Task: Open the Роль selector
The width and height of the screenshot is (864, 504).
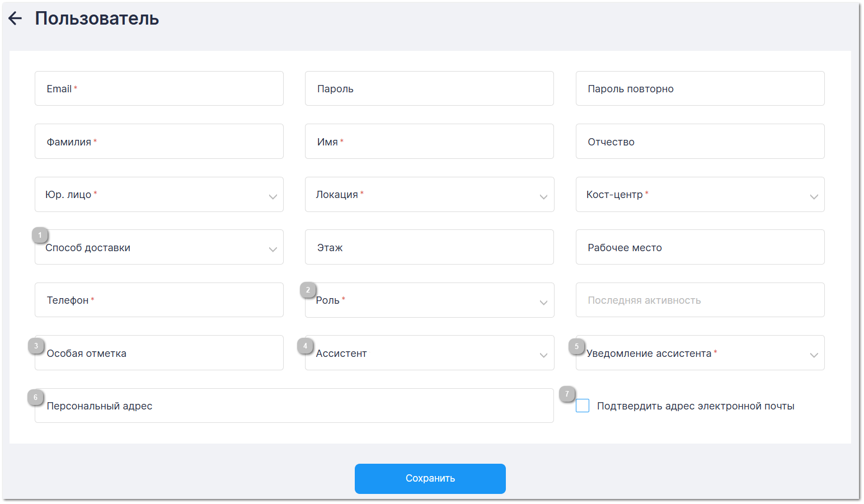Action: 429,300
